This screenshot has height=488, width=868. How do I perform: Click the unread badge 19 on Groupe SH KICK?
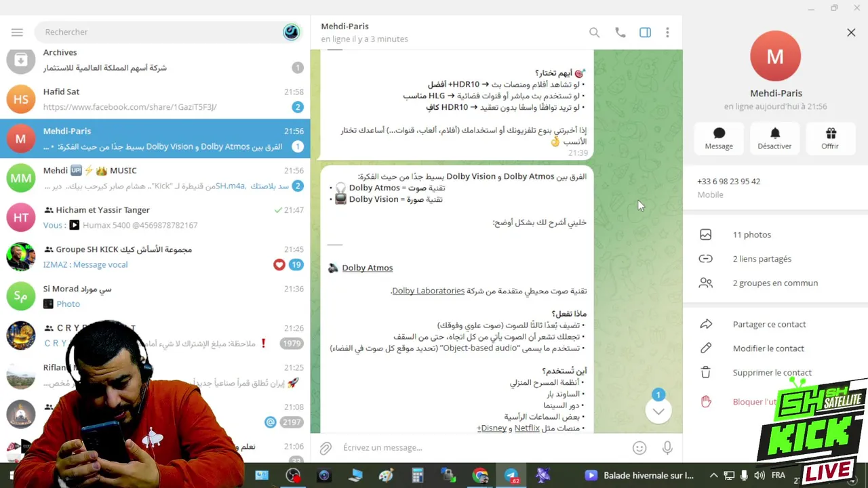point(296,264)
